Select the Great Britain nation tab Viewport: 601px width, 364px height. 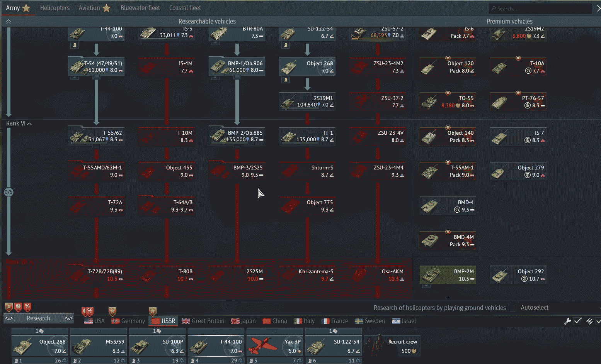click(203, 321)
